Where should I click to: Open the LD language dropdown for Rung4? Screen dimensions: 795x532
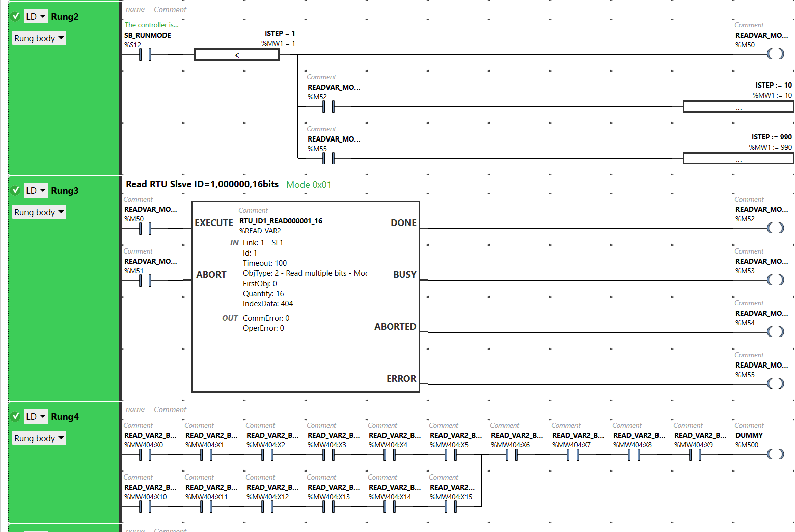click(x=36, y=416)
